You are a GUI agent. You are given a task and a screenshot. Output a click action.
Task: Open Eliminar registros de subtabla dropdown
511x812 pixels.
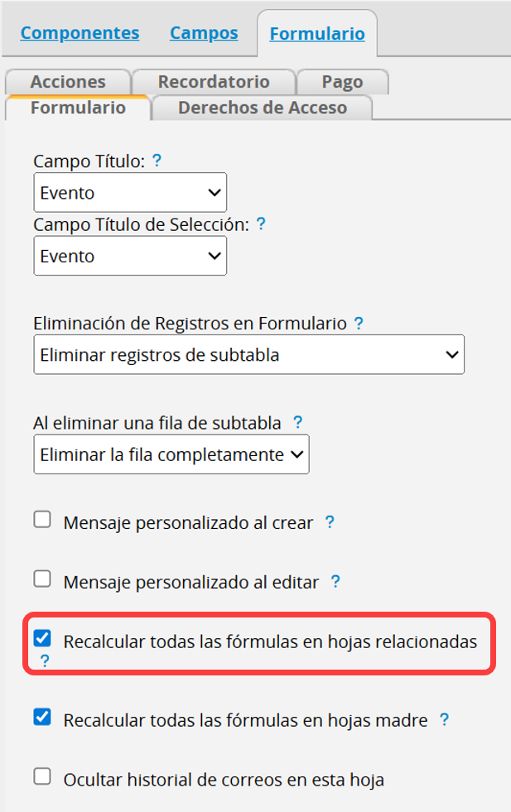248,355
